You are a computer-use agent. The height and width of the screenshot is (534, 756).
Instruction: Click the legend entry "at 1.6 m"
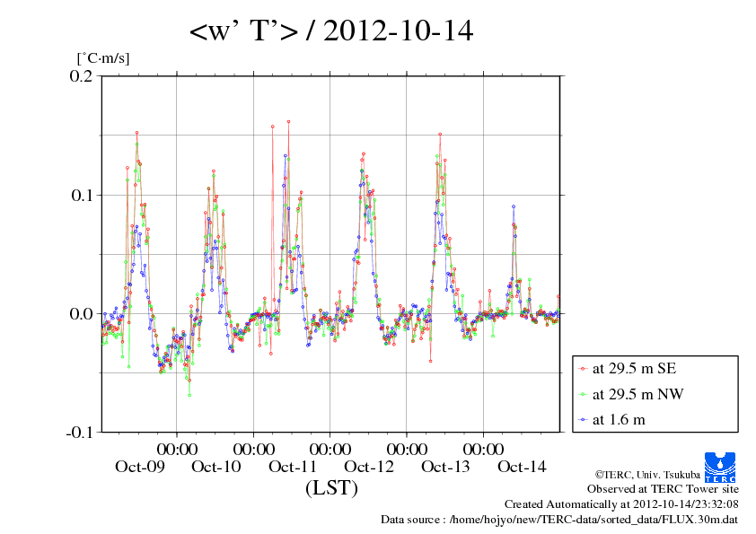coord(619,420)
